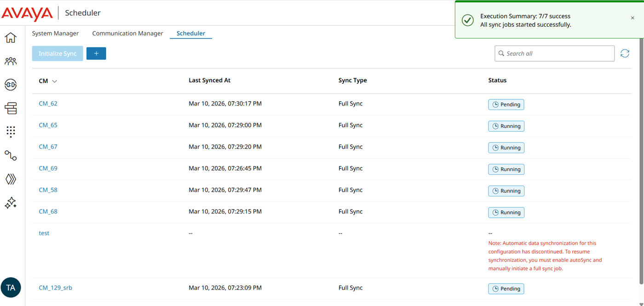The width and height of the screenshot is (644, 306).
Task: Click the Running status badge for CM_69
Action: pos(506,169)
